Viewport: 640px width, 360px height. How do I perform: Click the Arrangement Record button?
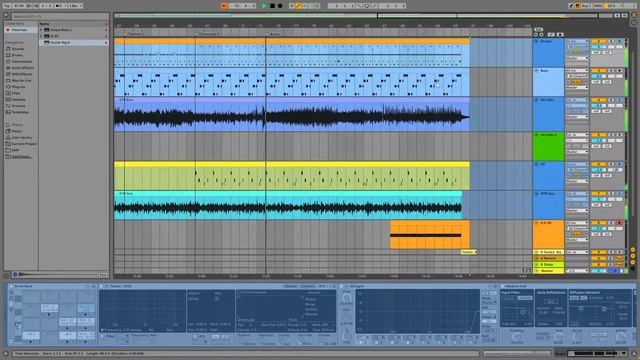[x=280, y=6]
